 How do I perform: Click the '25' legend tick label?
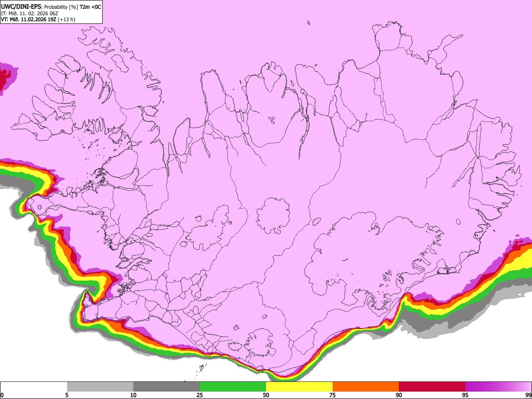200,395
